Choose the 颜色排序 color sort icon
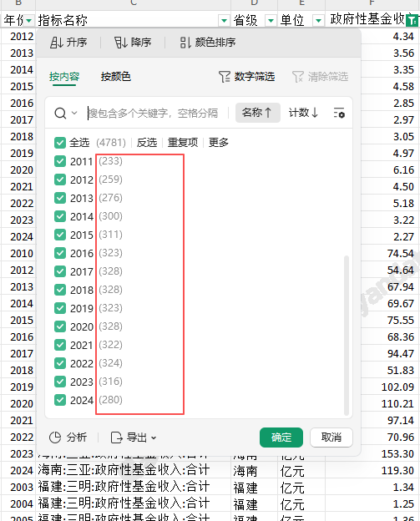This screenshot has width=420, height=521. click(185, 43)
